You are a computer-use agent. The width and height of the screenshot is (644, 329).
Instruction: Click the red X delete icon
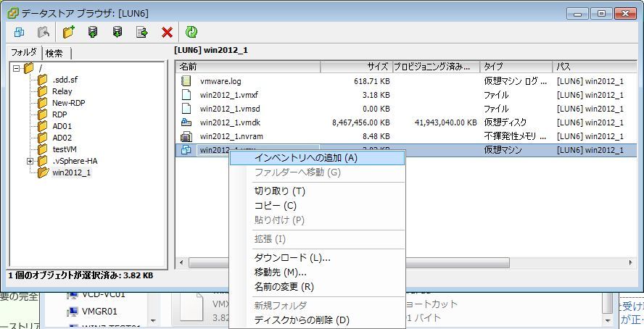click(x=167, y=32)
